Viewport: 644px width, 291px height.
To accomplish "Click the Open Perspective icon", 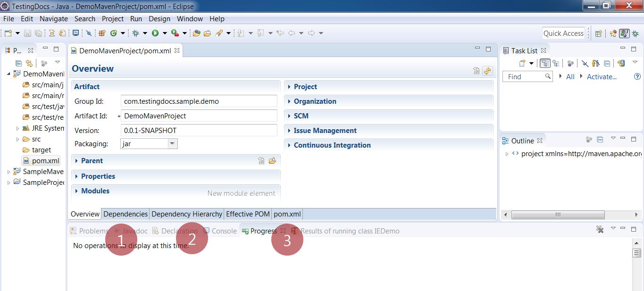I will pos(598,33).
